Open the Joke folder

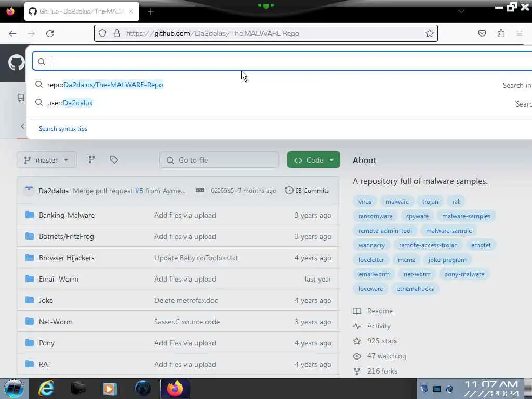46,300
